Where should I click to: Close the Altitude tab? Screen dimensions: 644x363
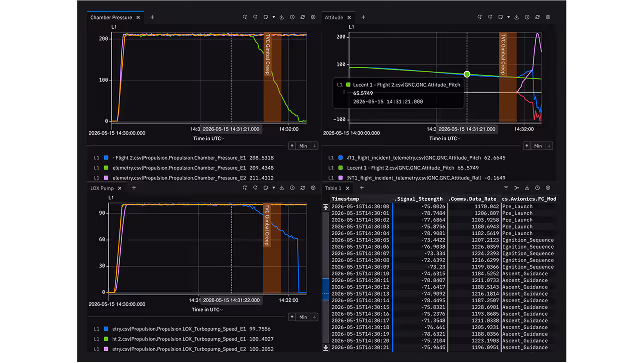350,17
